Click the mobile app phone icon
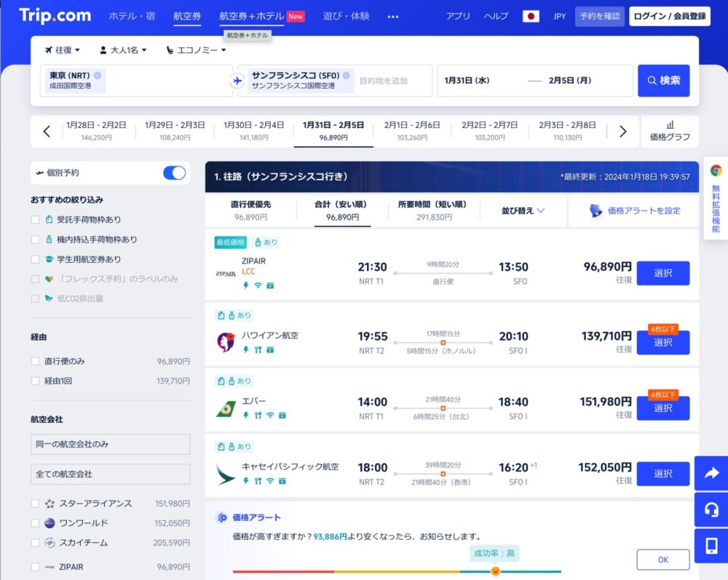This screenshot has height=580, width=728. click(711, 545)
